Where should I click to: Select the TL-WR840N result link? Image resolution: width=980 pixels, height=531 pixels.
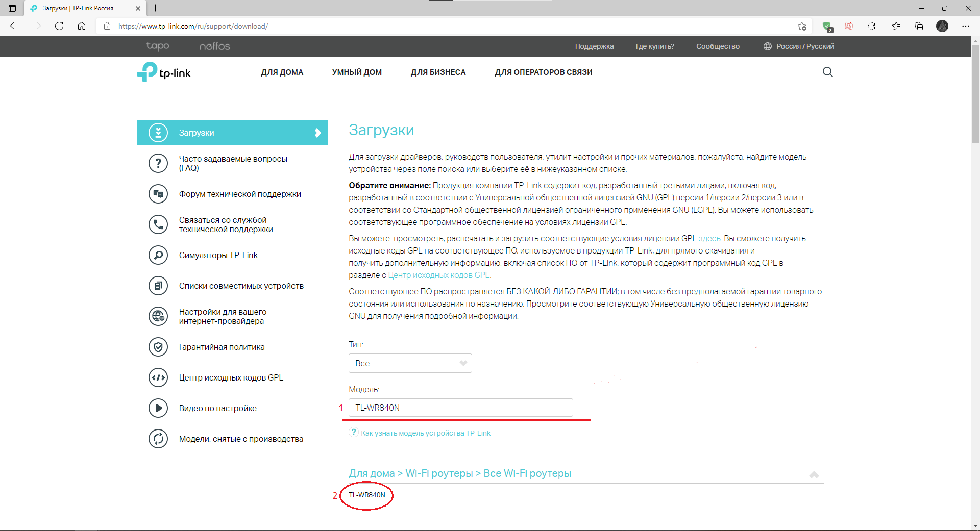367,495
